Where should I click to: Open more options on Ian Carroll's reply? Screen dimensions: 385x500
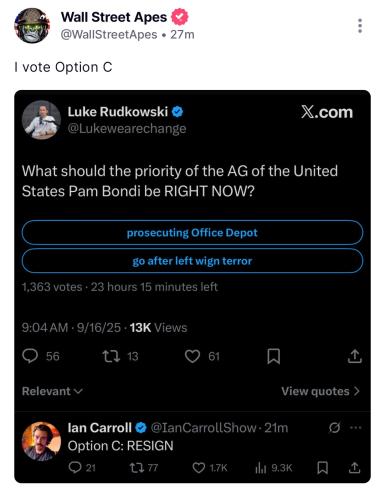(356, 427)
